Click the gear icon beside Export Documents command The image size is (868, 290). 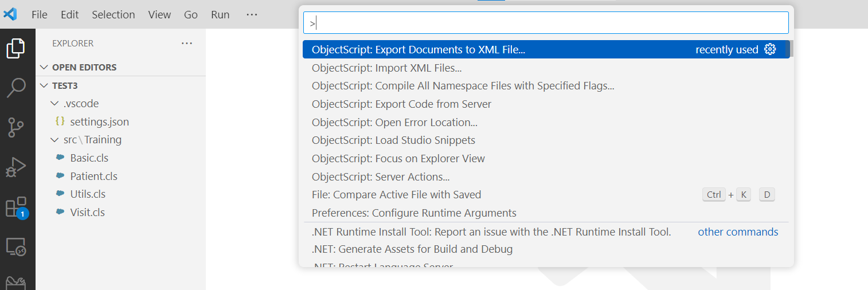(x=770, y=50)
